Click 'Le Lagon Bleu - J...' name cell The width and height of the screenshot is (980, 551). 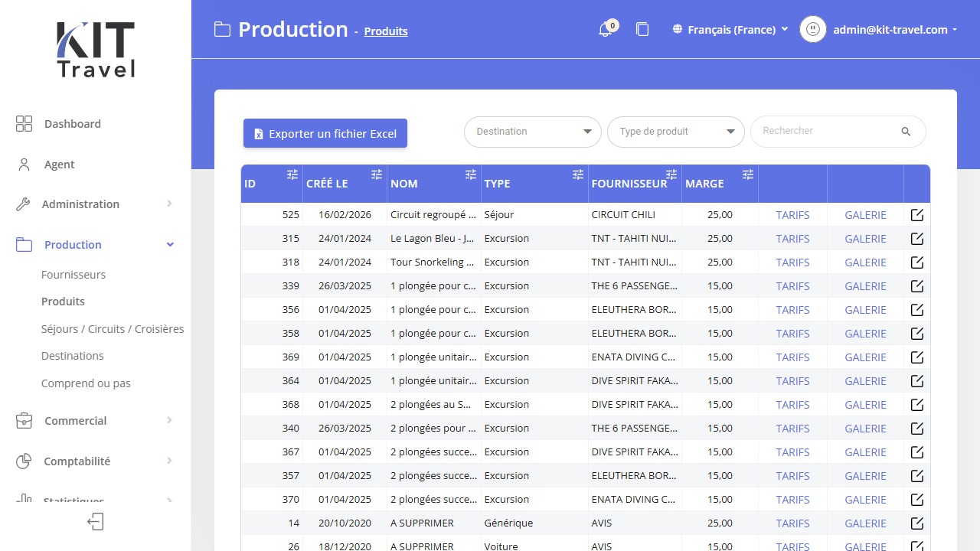tap(433, 239)
